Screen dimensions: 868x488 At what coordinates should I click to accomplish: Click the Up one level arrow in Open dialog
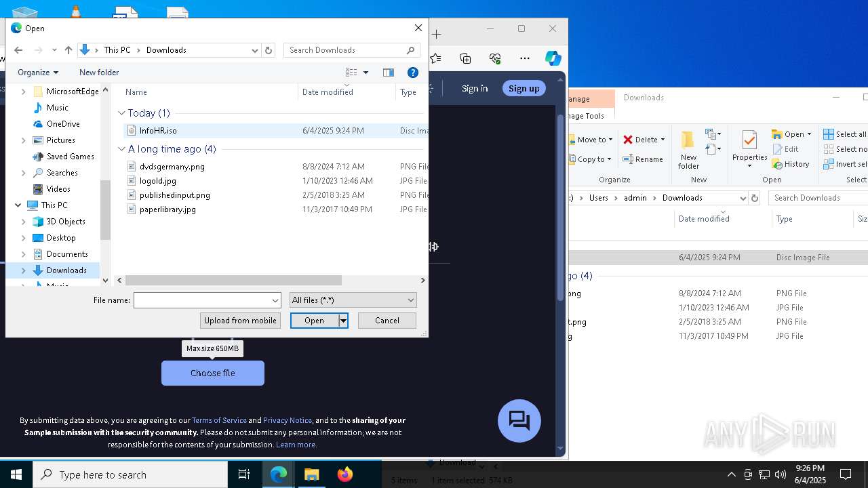[68, 50]
